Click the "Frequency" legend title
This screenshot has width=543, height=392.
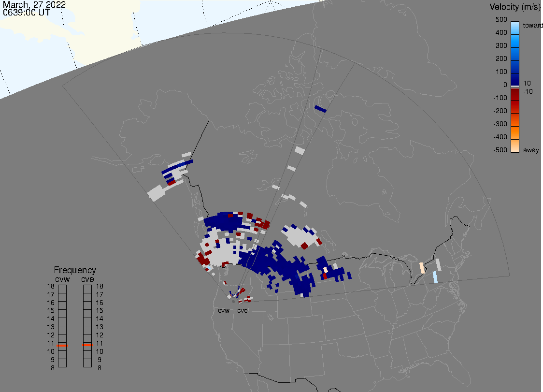coord(75,270)
